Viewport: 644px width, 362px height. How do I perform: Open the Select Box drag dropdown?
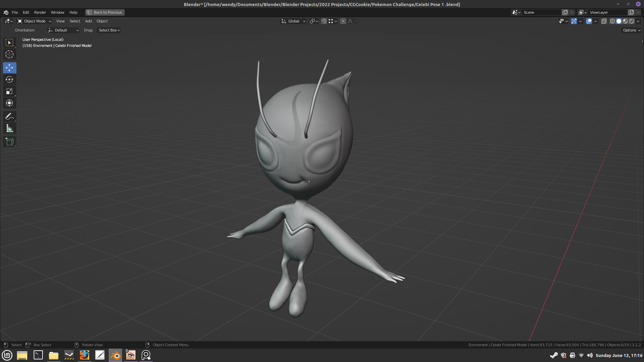click(109, 30)
